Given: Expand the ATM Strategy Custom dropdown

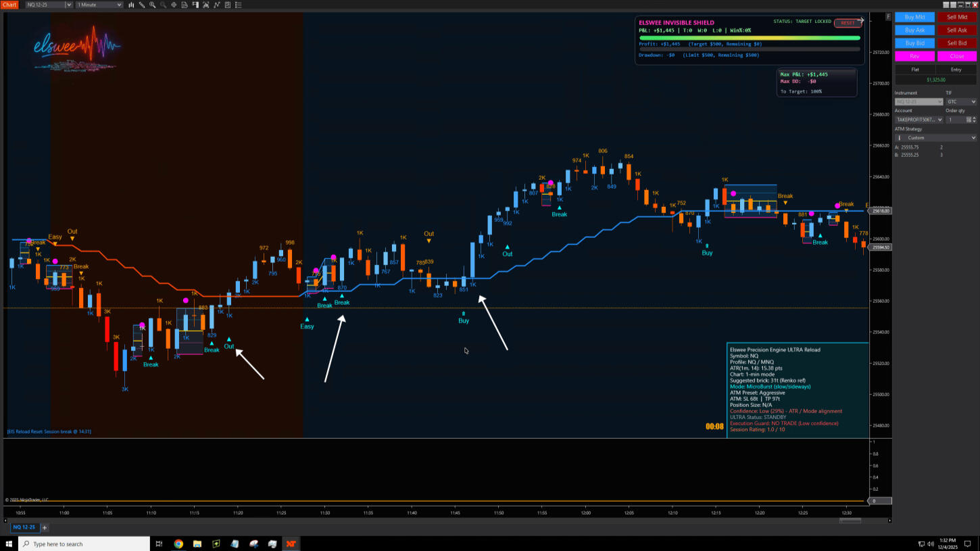Looking at the screenshot, I should point(935,138).
